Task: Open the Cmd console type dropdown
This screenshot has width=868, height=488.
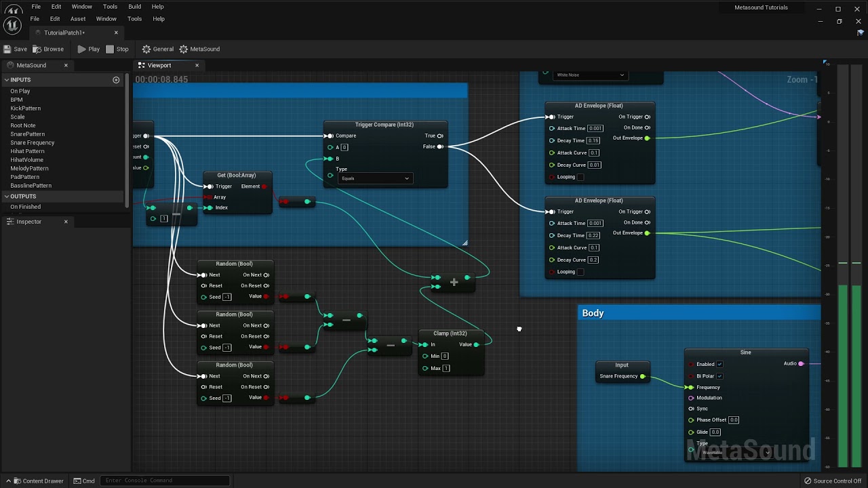Action: tap(85, 481)
